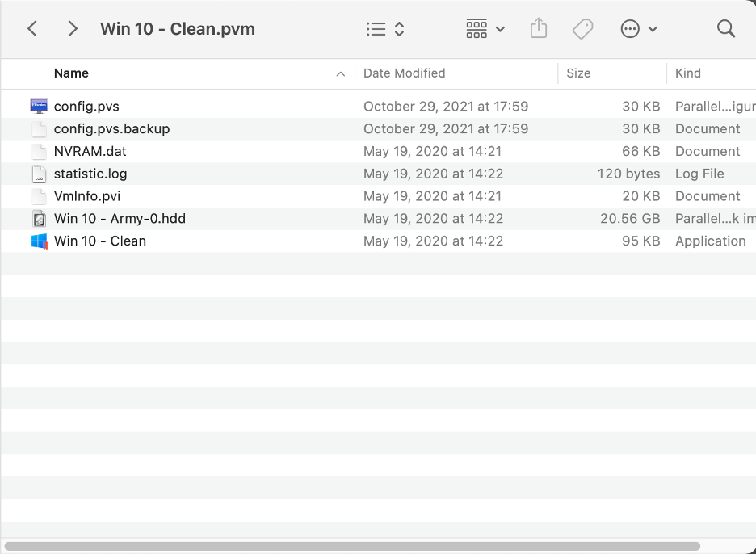
Task: Select the config.pvs.backup document icon
Action: coord(39,128)
